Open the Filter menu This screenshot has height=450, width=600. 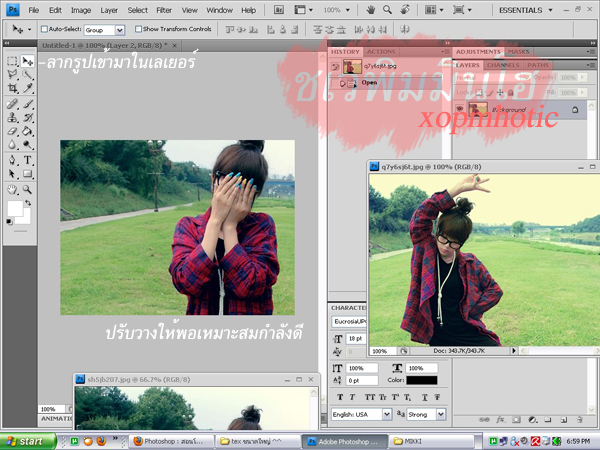164,10
